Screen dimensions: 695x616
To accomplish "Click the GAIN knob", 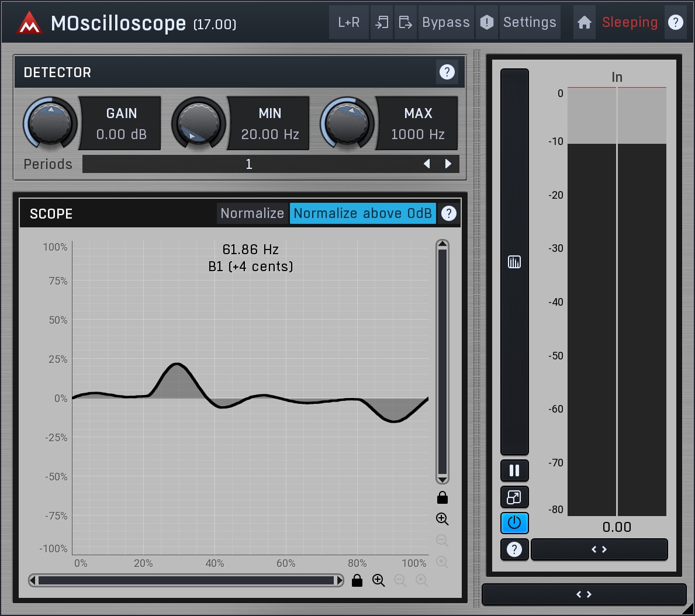I will pyautogui.click(x=50, y=123).
